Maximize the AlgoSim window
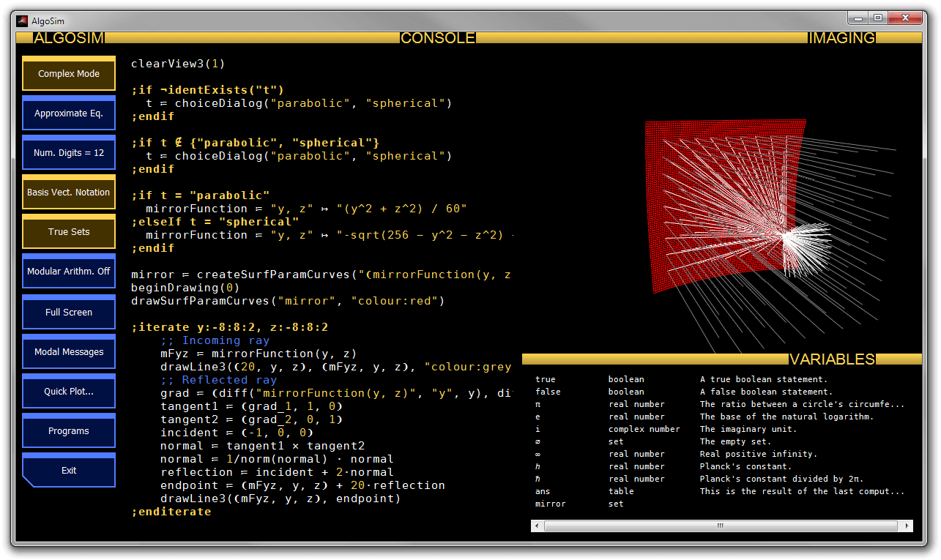Screen dimensions: 941x560 tap(877, 18)
